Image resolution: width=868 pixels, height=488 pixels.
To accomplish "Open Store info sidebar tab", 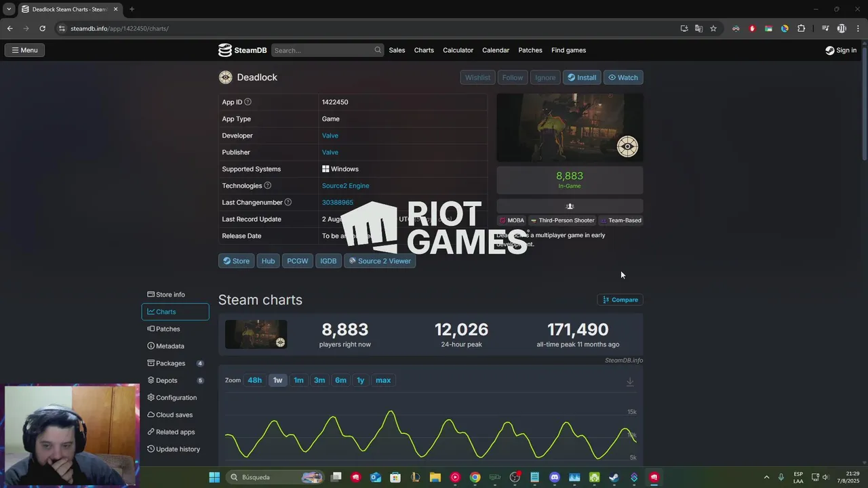I will click(175, 295).
